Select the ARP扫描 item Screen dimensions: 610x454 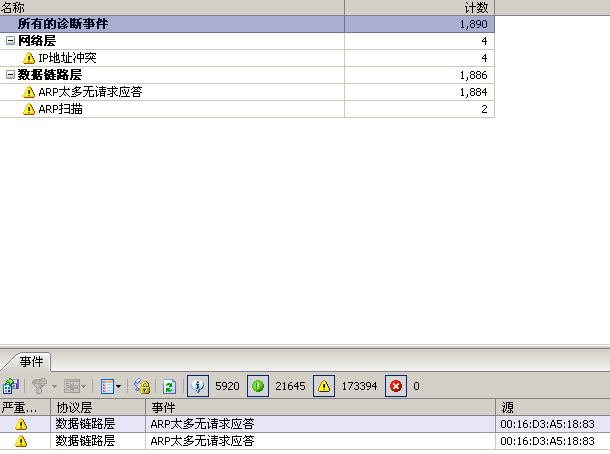click(60, 109)
